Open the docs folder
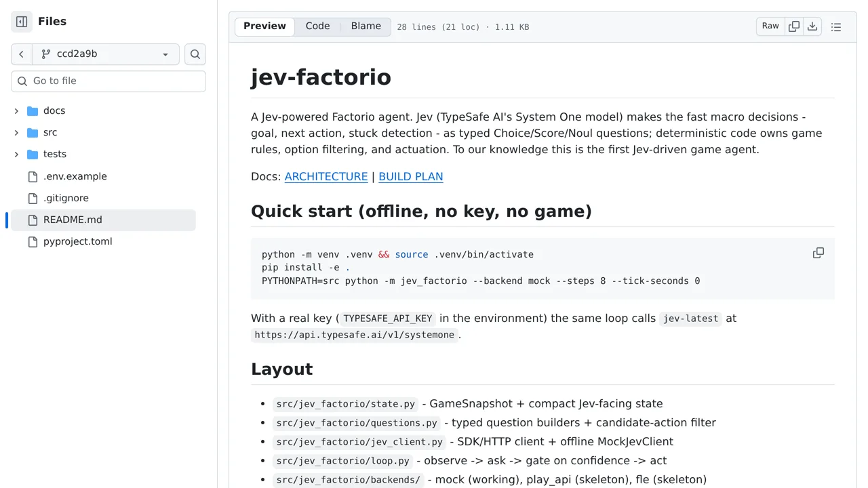The height and width of the screenshot is (488, 868). click(x=54, y=111)
